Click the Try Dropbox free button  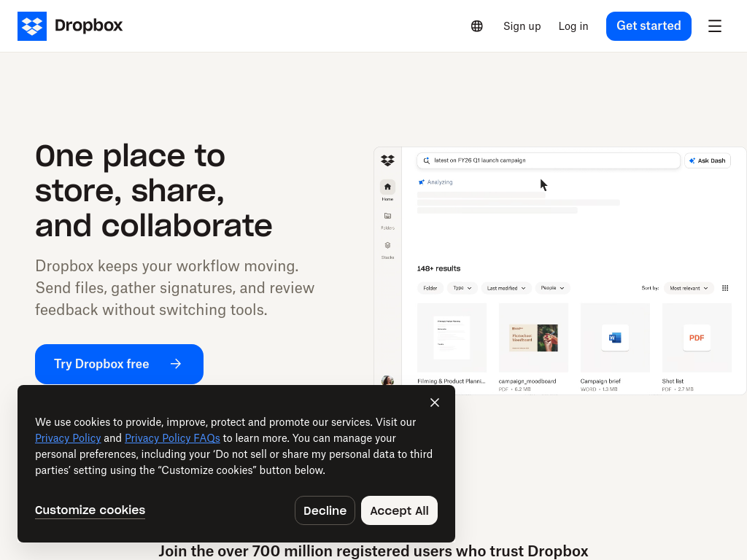click(119, 364)
